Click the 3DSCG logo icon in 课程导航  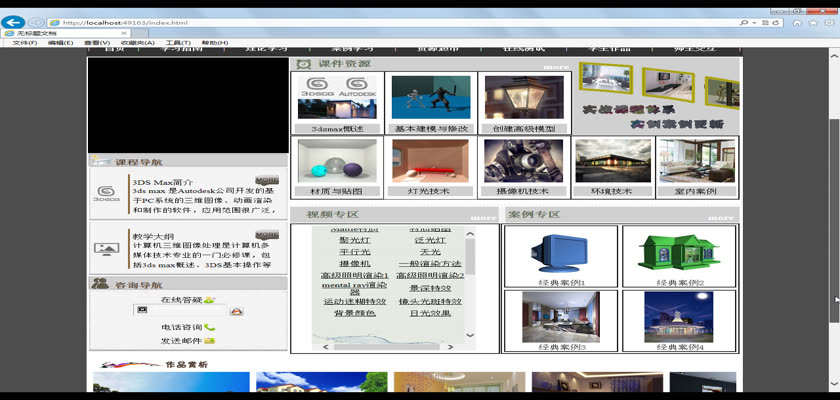point(106,194)
